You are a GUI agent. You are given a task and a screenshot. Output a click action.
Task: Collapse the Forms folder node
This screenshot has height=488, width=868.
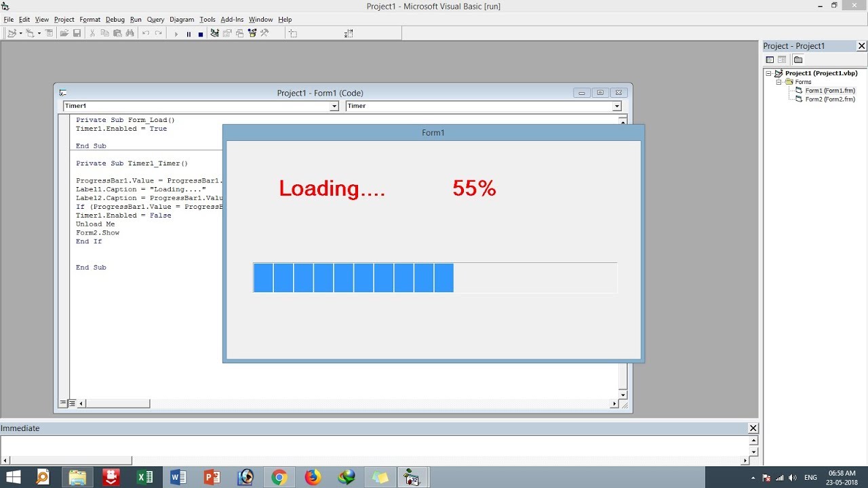(x=779, y=82)
